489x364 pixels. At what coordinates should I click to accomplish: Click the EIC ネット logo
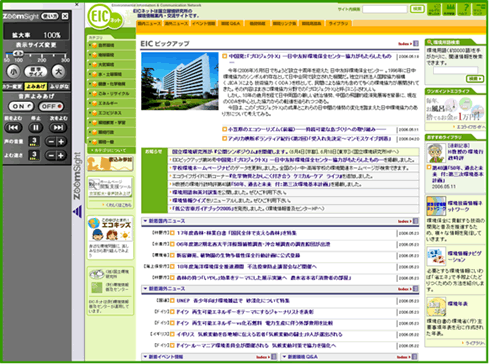click(x=104, y=16)
